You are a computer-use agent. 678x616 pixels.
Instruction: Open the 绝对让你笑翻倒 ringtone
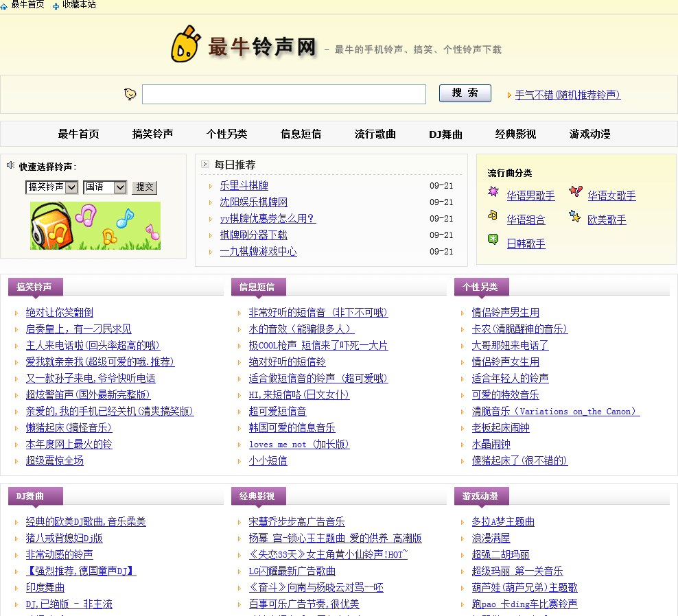[59, 313]
